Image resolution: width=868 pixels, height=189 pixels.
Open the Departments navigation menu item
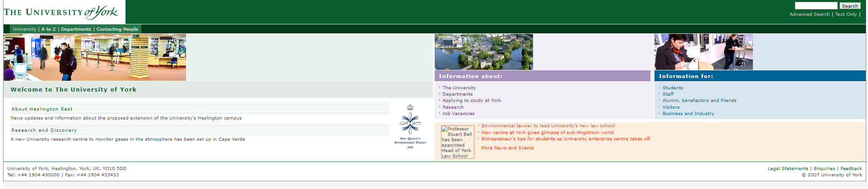[76, 29]
